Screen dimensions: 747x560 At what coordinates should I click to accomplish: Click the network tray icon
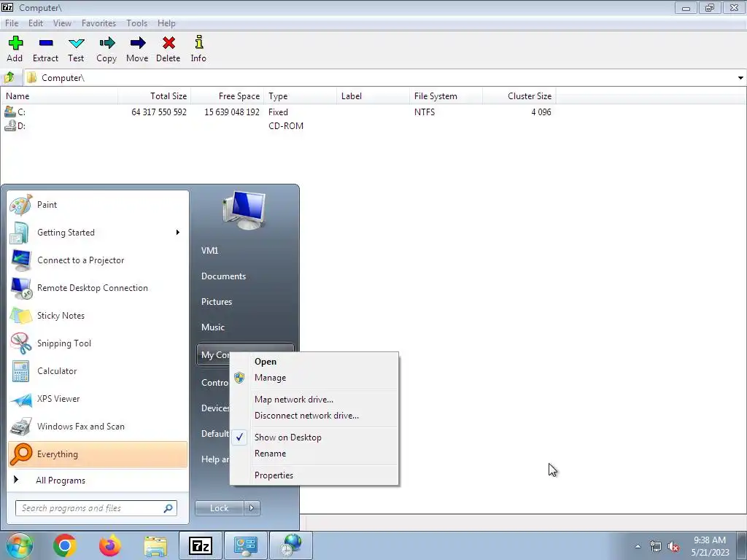tap(656, 547)
